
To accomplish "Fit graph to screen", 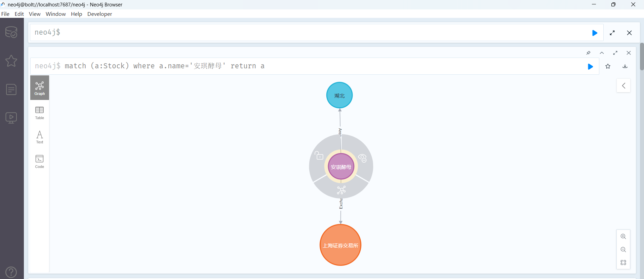I will (623, 263).
